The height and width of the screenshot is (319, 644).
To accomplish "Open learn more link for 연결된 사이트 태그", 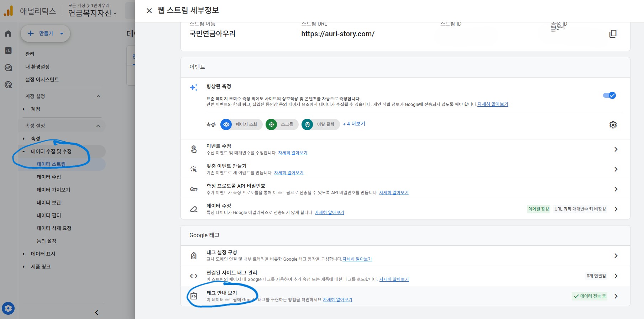I will click(x=394, y=279).
